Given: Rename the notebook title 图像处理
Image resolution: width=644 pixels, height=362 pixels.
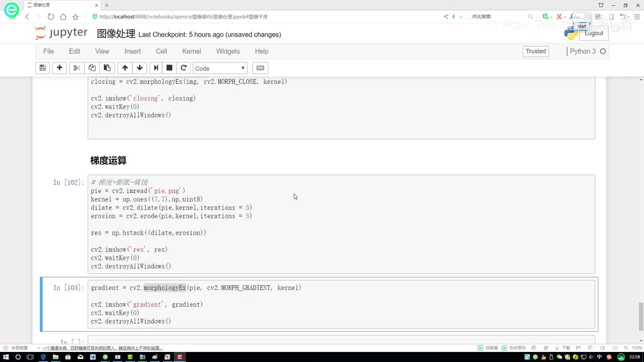Looking at the screenshot, I should [116, 34].
